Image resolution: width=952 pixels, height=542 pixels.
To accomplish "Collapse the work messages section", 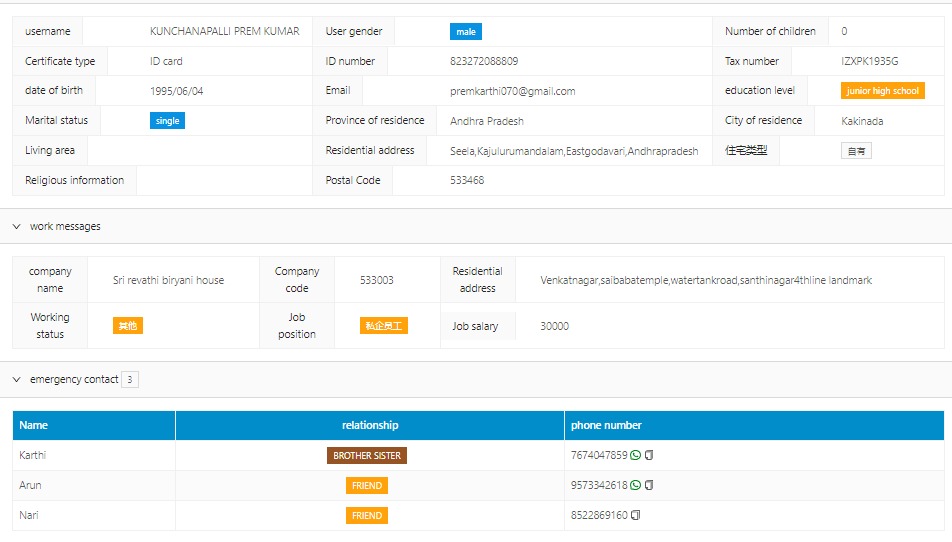I will tap(17, 227).
